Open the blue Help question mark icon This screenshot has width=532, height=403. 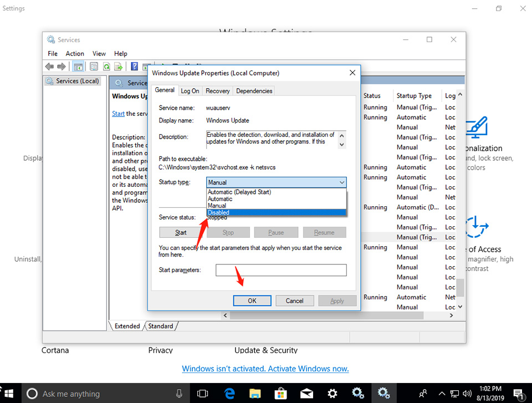(134, 67)
